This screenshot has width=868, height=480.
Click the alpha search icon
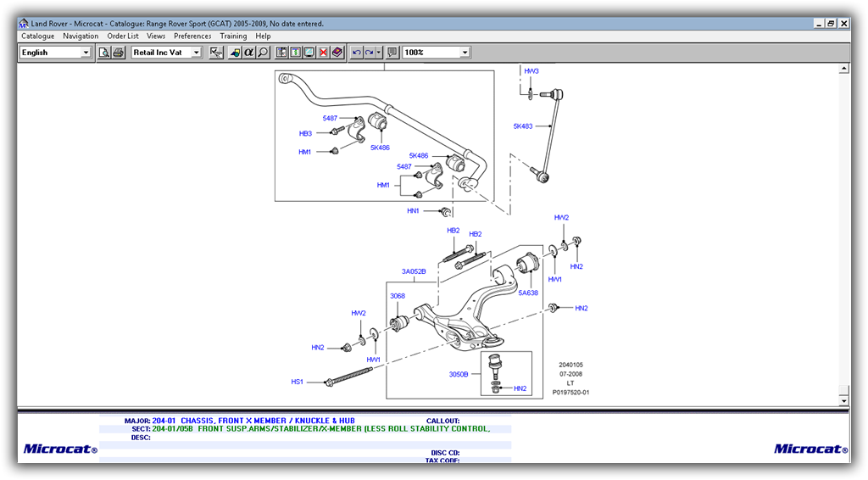[248, 52]
